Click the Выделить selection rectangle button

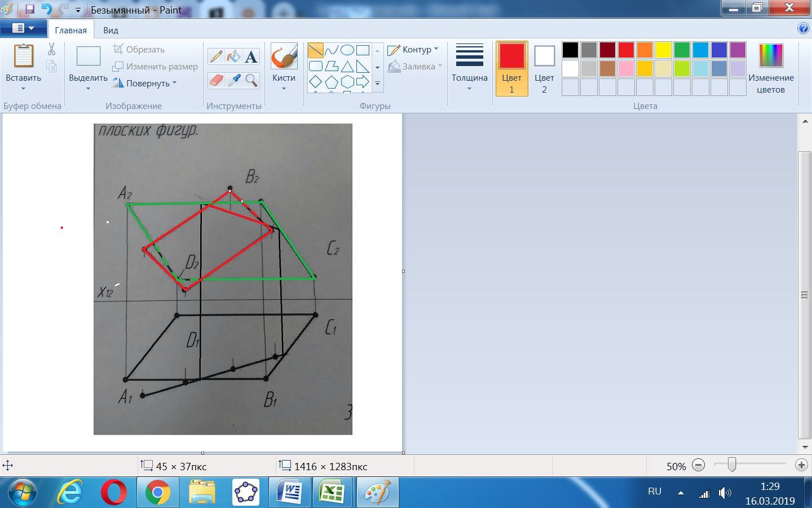(88, 57)
